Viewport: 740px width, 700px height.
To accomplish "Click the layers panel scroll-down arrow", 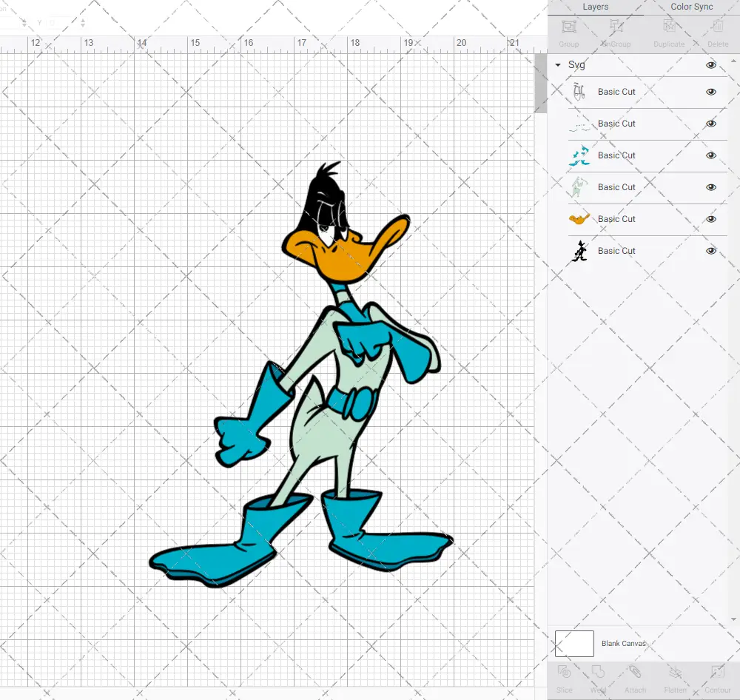I will click(x=733, y=619).
